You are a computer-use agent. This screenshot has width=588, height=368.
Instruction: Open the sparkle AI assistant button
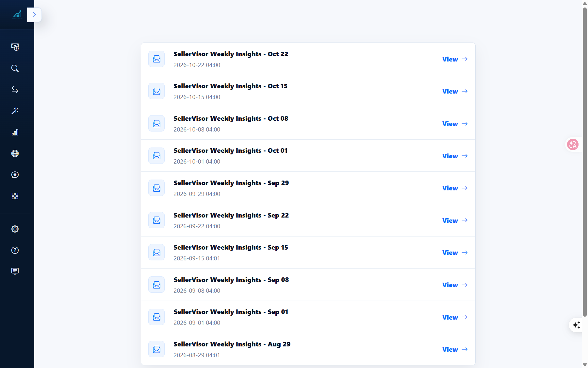click(577, 325)
